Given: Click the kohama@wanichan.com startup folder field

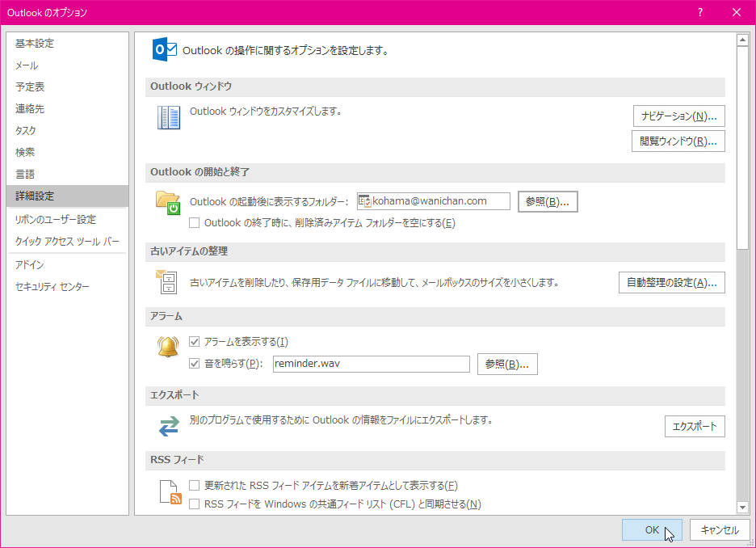Looking at the screenshot, I should tap(434, 201).
